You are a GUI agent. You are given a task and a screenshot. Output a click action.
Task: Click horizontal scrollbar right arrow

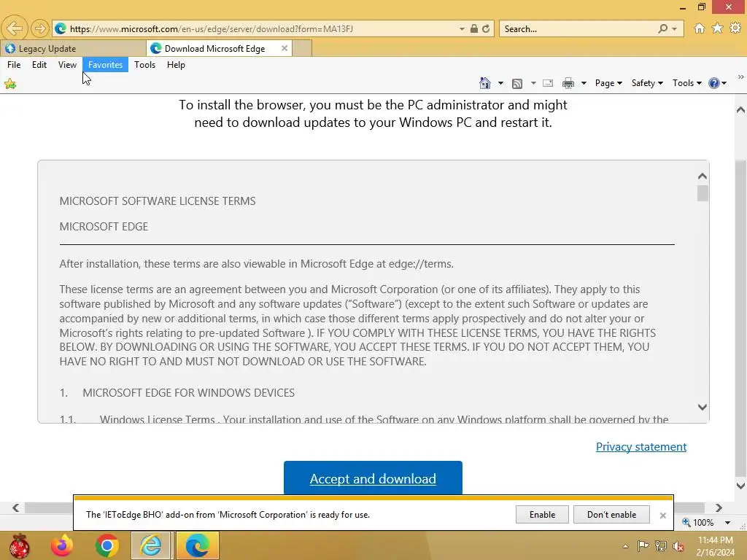coord(719,508)
